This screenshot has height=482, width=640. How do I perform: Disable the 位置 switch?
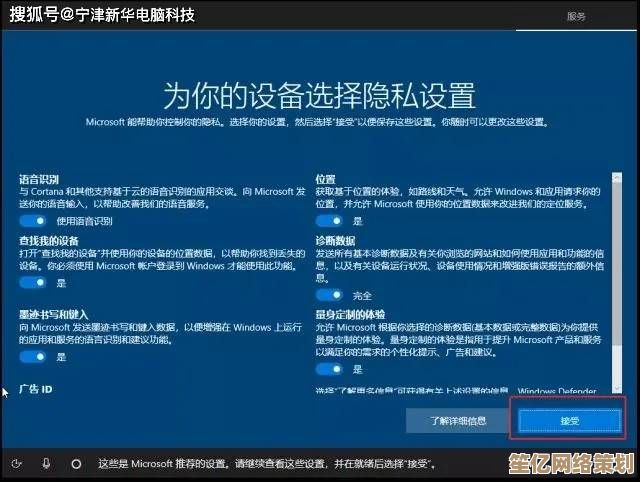coord(329,221)
